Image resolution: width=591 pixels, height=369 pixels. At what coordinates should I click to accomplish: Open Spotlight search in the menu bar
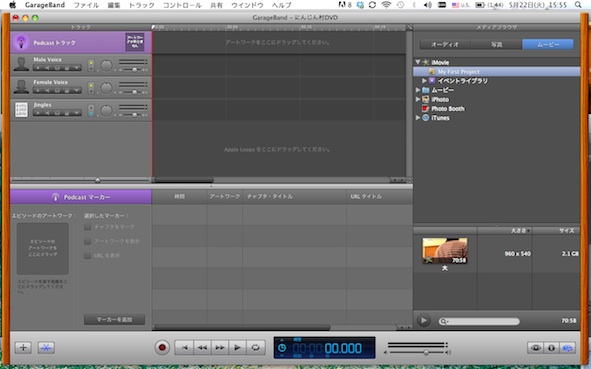pyautogui.click(x=578, y=5)
